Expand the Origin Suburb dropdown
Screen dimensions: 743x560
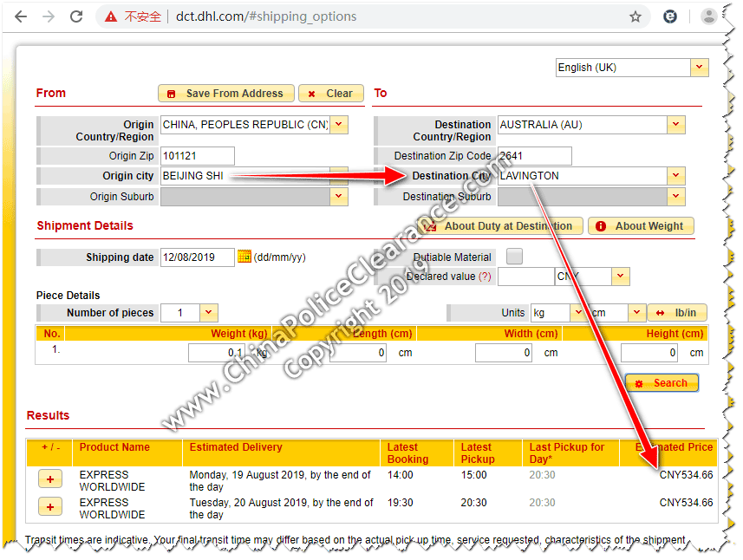click(x=339, y=197)
